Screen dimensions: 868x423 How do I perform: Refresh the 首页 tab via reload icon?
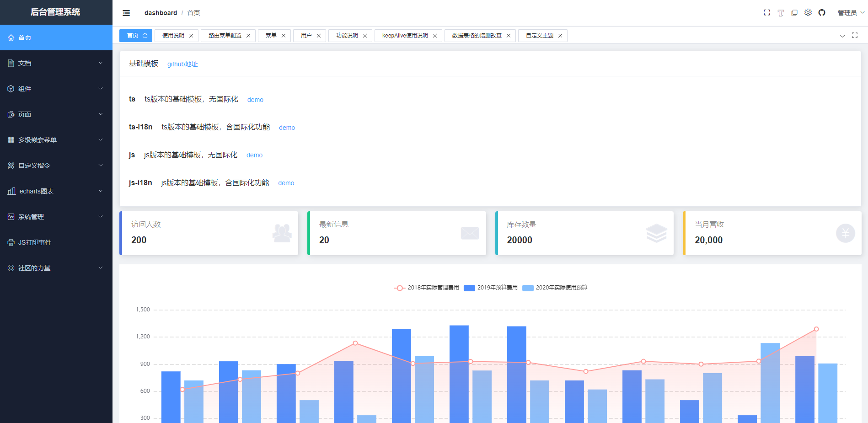pyautogui.click(x=145, y=36)
